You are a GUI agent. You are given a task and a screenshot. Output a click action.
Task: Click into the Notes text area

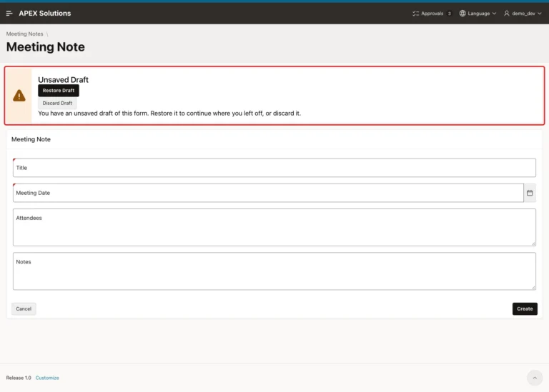274,271
